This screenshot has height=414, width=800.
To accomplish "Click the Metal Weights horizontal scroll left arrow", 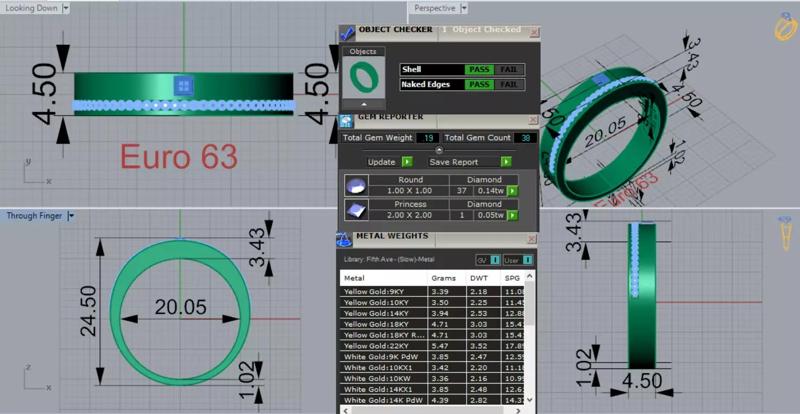I will click(345, 410).
